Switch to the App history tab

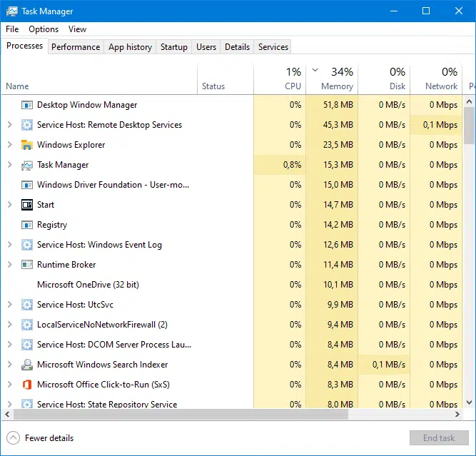click(130, 47)
